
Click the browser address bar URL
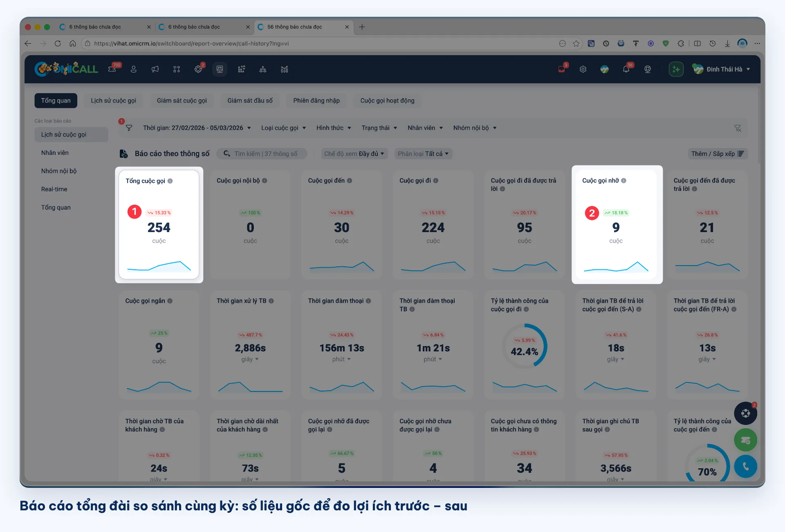[x=191, y=43]
